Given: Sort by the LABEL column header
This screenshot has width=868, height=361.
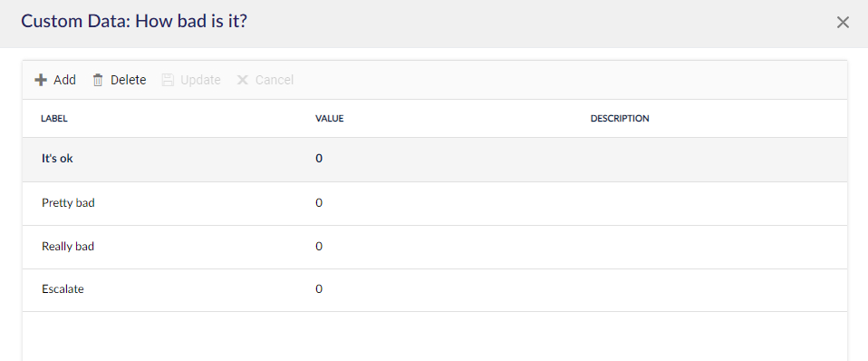Looking at the screenshot, I should [54, 119].
